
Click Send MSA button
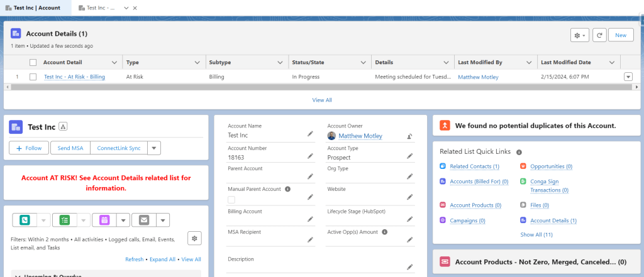click(70, 148)
